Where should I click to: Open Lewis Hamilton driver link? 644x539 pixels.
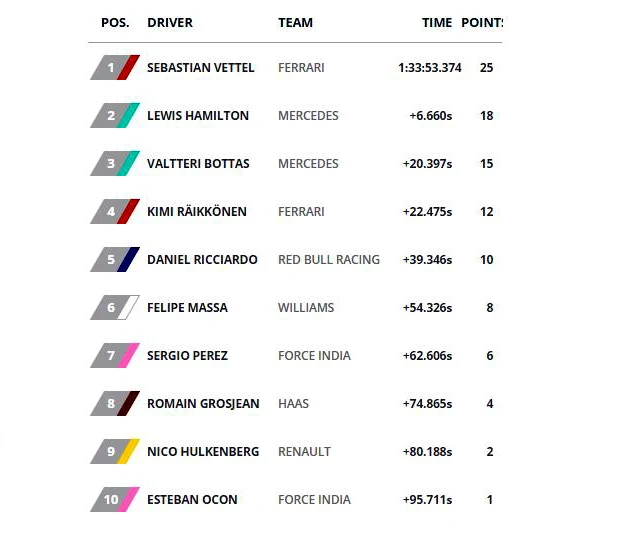197,116
